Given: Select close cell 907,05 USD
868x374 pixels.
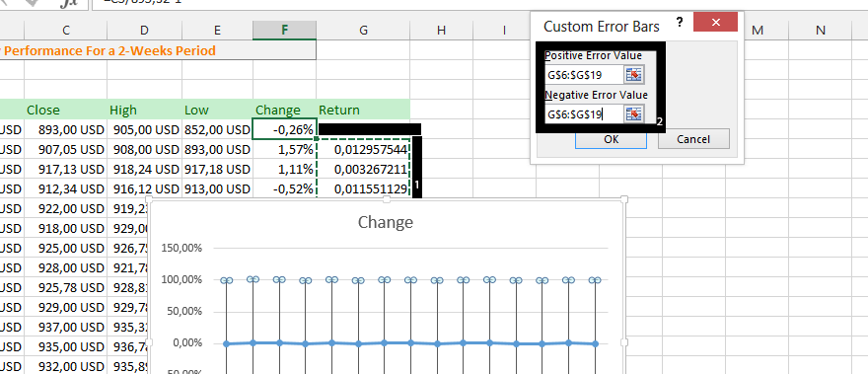Looking at the screenshot, I should pyautogui.click(x=66, y=149).
